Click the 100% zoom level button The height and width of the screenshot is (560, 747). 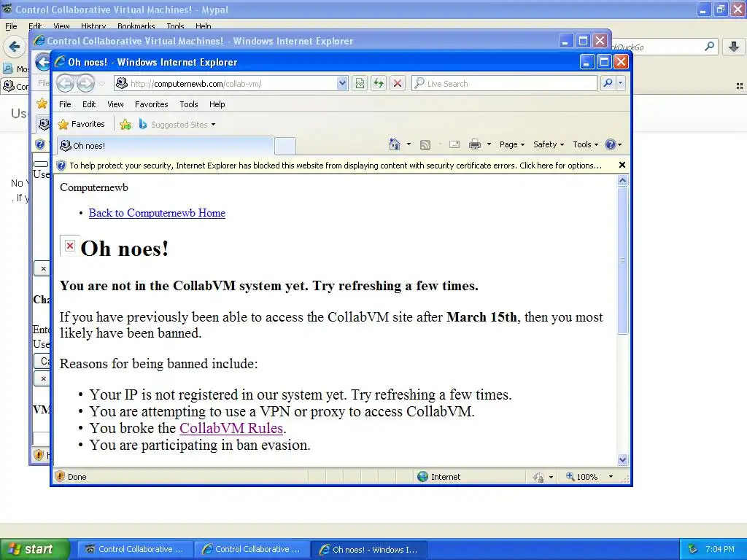[x=581, y=477]
